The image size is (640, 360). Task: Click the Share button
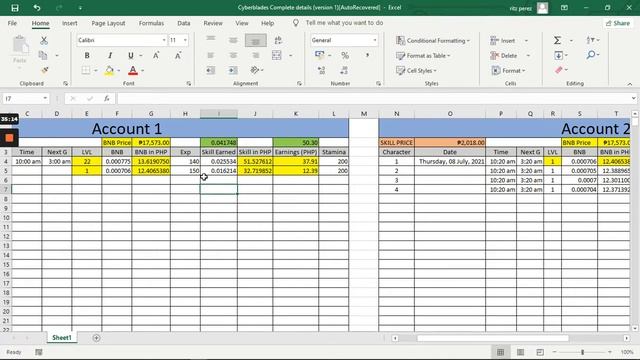[x=618, y=23]
